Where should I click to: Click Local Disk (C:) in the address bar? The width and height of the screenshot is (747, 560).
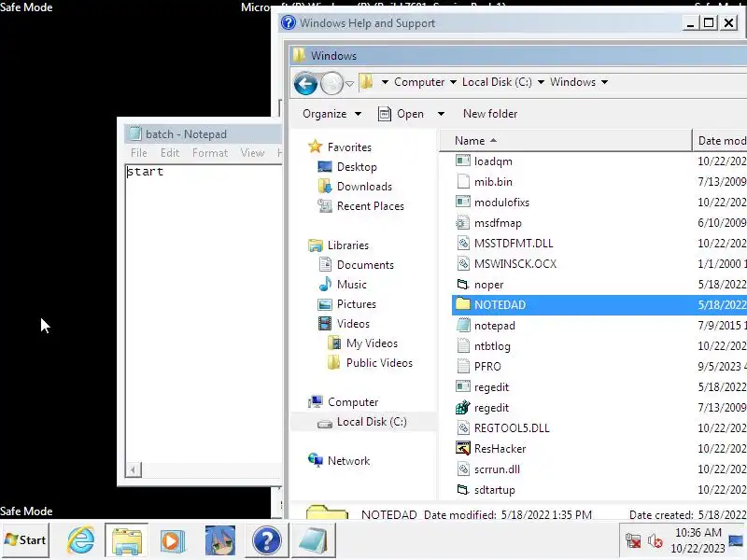pyautogui.click(x=497, y=82)
